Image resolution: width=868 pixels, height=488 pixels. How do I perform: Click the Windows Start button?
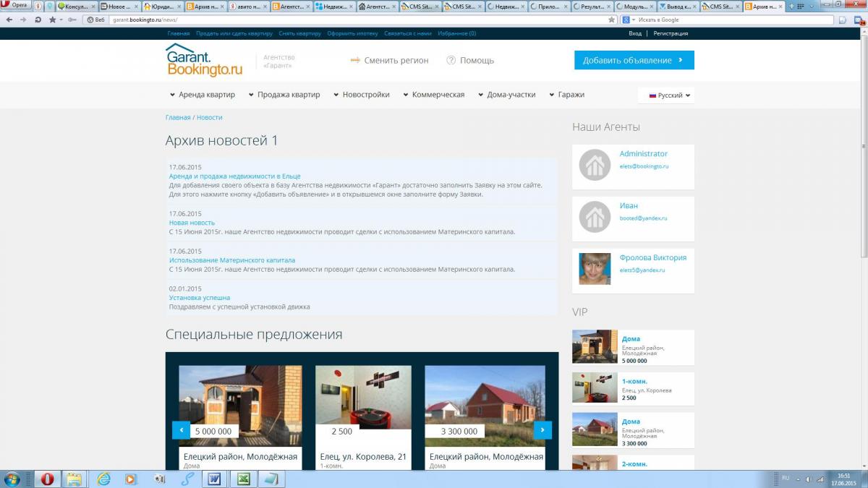tap(13, 479)
